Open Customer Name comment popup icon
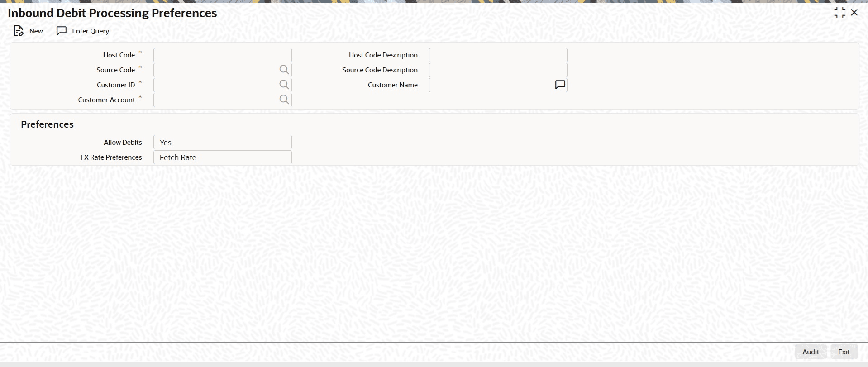868x367 pixels. pyautogui.click(x=560, y=85)
